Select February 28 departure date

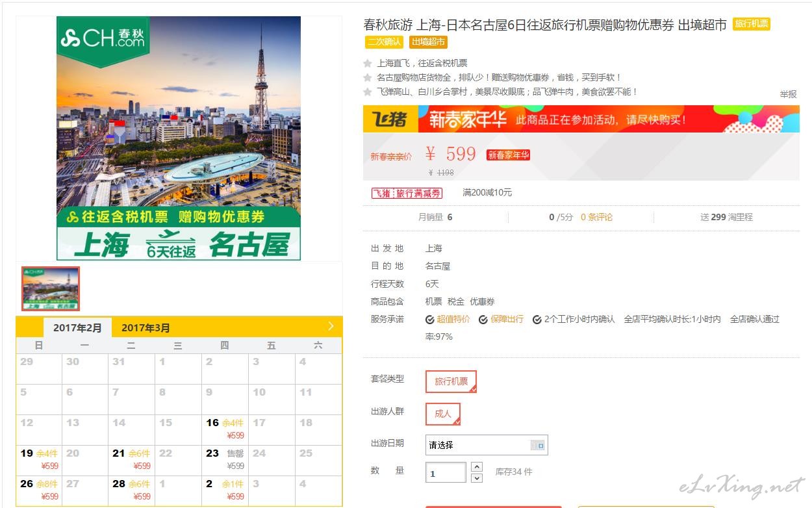pyautogui.click(x=131, y=490)
